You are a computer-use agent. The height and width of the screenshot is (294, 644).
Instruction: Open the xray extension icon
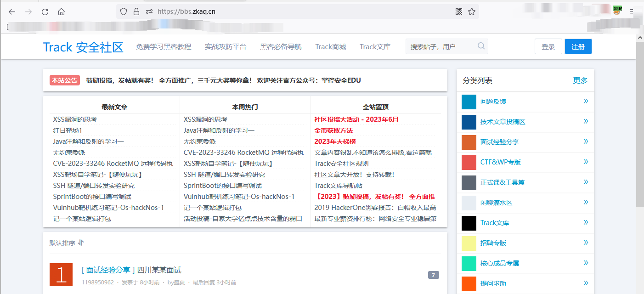(x=617, y=10)
